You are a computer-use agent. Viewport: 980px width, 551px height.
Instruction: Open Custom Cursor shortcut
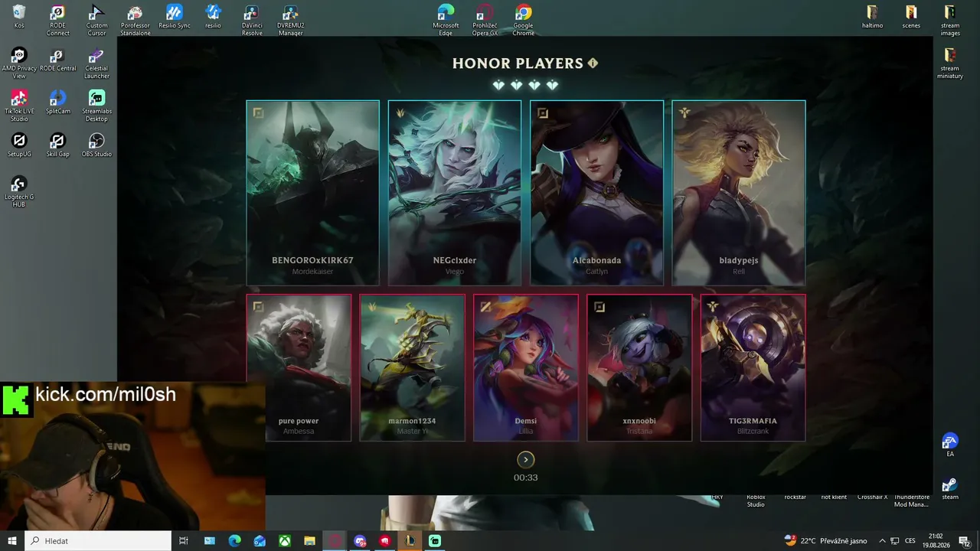pos(96,21)
